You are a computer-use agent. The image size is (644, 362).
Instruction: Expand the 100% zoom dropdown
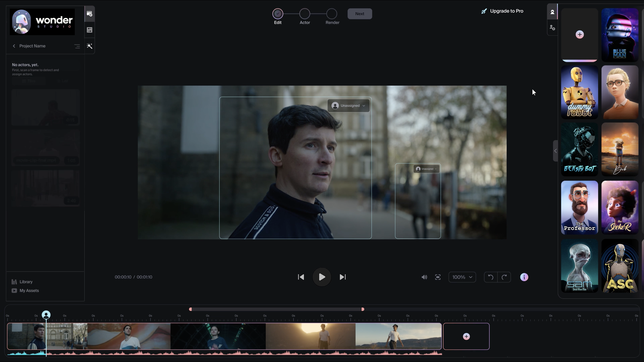(x=462, y=277)
